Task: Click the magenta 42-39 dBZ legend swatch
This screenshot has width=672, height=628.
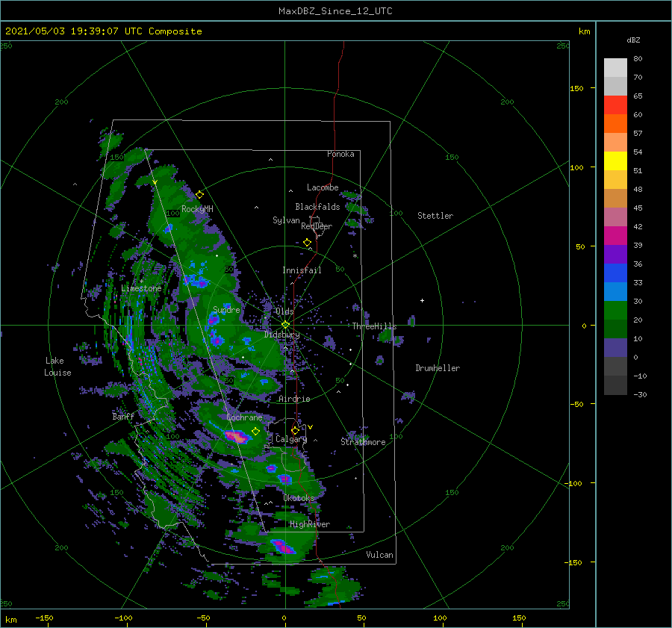Action: [615, 236]
